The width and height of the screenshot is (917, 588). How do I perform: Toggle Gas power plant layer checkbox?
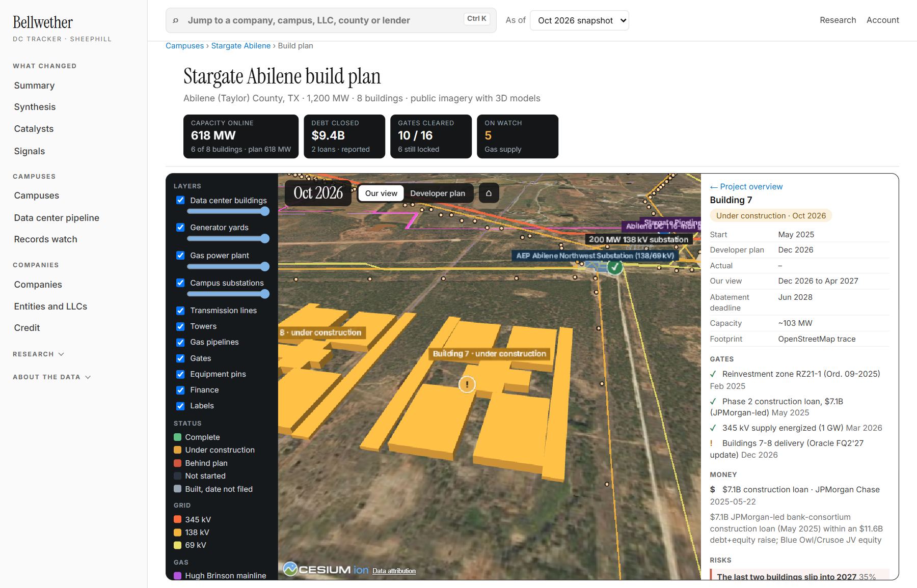click(x=180, y=255)
